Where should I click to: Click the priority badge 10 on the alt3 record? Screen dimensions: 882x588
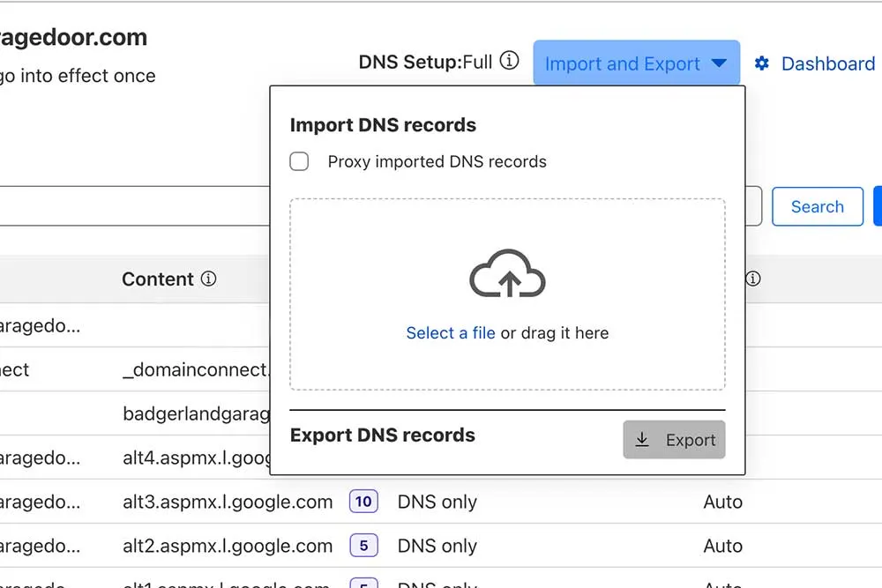point(363,502)
